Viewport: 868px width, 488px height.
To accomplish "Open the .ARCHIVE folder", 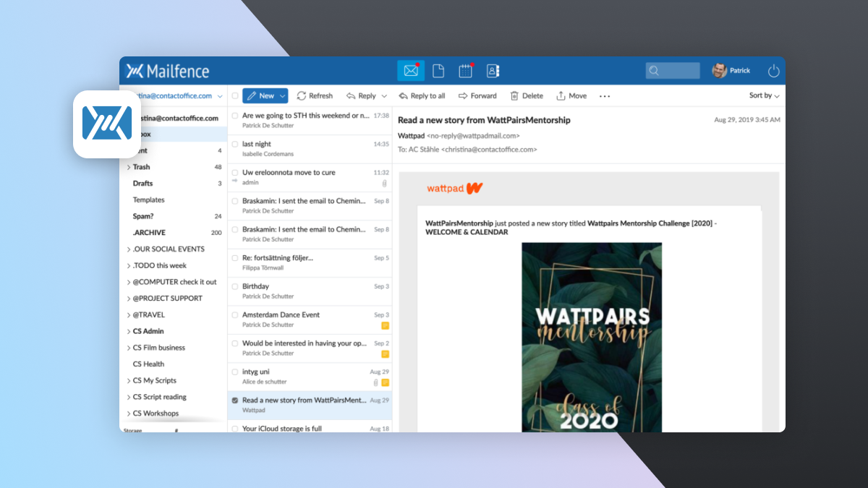I will [174, 233].
